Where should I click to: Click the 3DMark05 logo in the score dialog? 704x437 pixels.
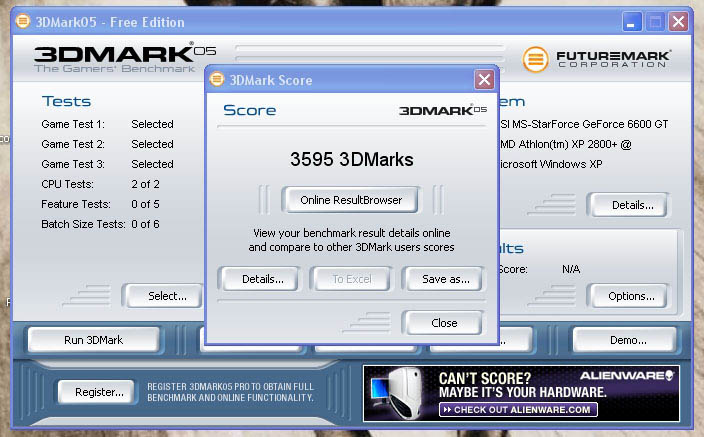click(443, 110)
